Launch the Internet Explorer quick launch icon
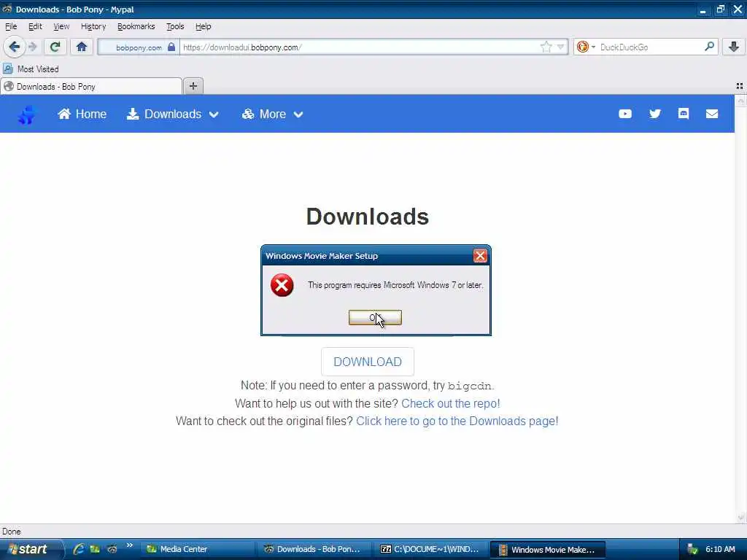747x560 pixels. (x=79, y=549)
